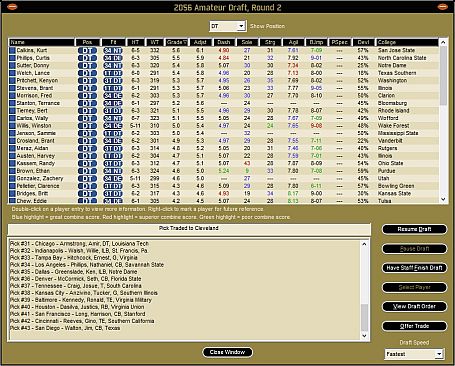The image size is (455, 366).
Task: Click the blue marker beside Bridges, Britt
Action: pos(12,194)
